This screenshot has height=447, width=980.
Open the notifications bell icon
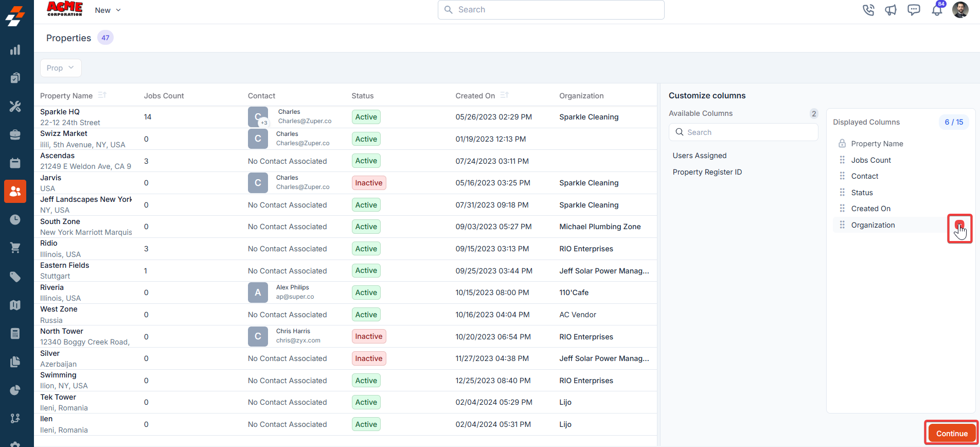coord(937,10)
